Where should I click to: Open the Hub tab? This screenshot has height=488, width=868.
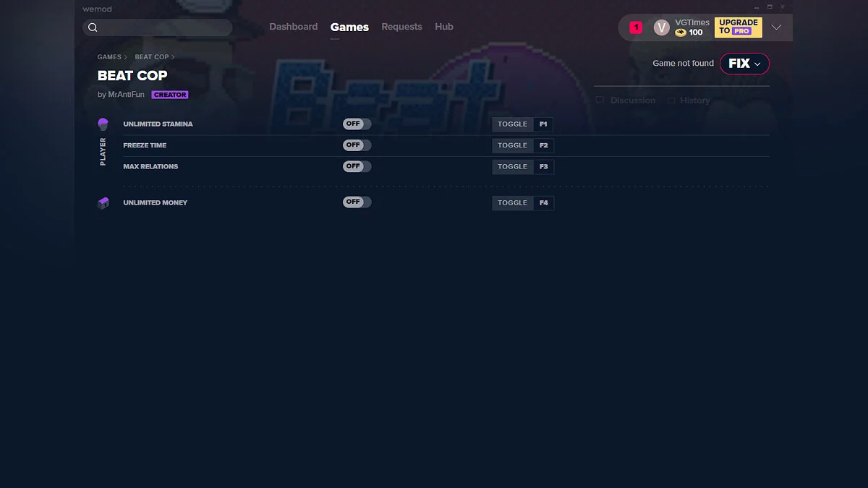pos(444,27)
